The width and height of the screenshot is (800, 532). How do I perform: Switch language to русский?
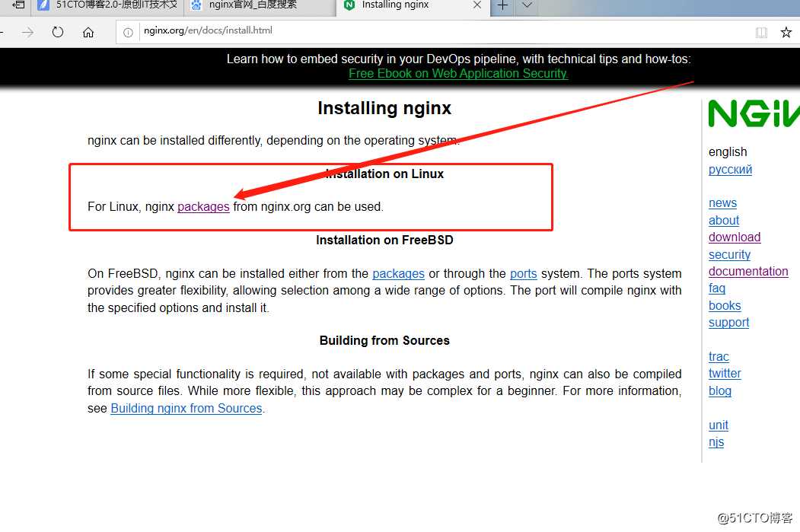tap(730, 170)
